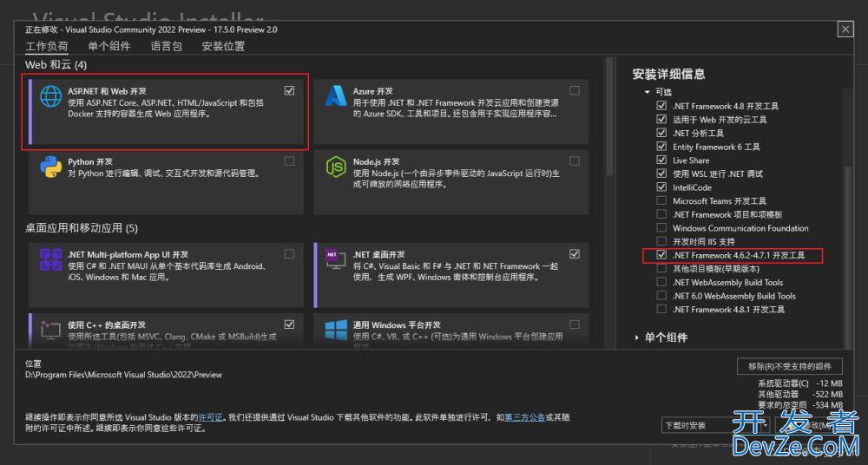Check .NET Framework 4.8.1 development tools
Screen dimensions: 868x465
[x=661, y=309]
